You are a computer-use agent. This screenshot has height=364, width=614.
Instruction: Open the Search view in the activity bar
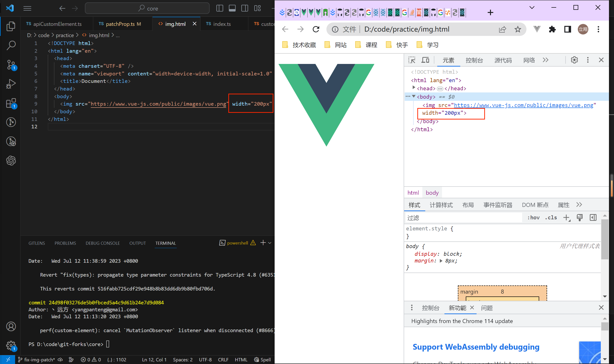click(x=11, y=45)
